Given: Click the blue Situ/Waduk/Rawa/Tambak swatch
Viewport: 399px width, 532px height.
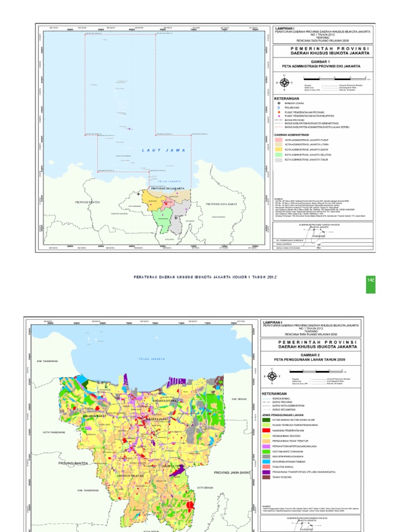Looking at the screenshot, I should coord(266,461).
